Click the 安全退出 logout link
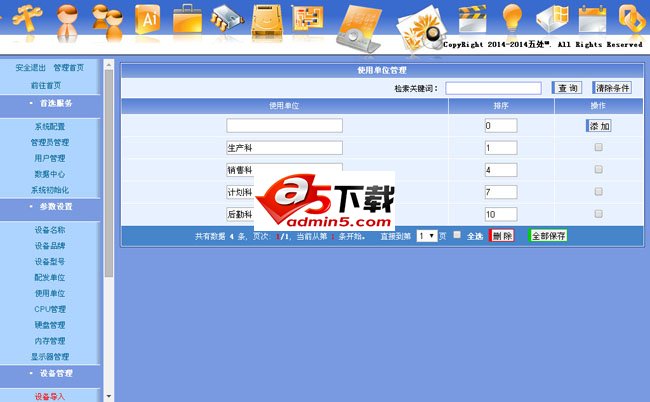The width and height of the screenshot is (650, 402). [x=31, y=68]
